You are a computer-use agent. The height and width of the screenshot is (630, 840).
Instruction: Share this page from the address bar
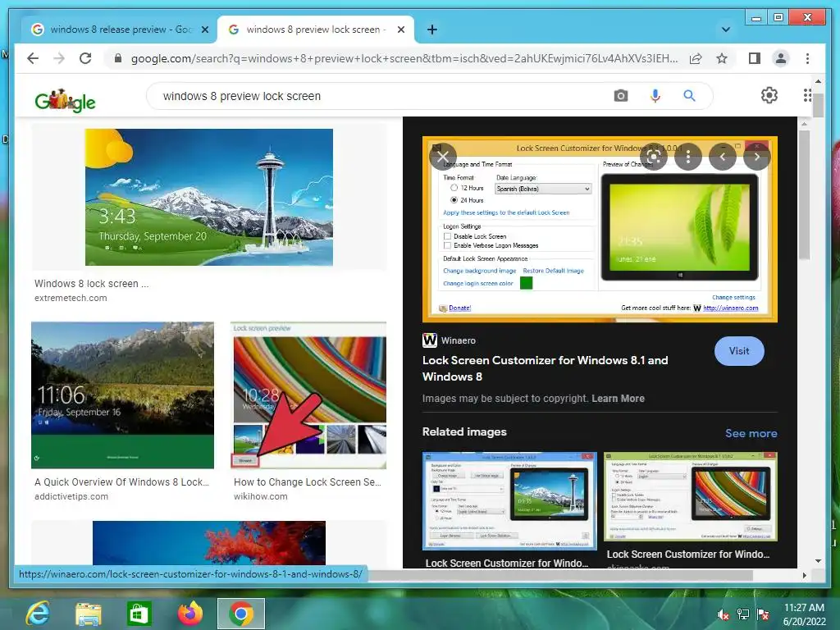tap(696, 58)
